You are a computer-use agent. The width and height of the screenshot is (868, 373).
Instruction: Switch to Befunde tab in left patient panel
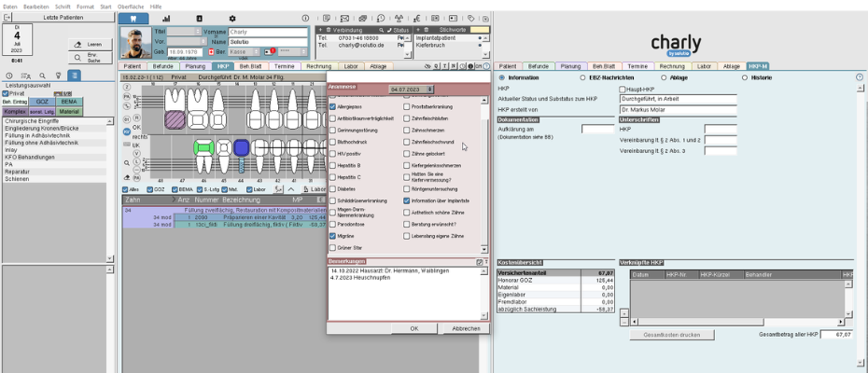tap(162, 66)
